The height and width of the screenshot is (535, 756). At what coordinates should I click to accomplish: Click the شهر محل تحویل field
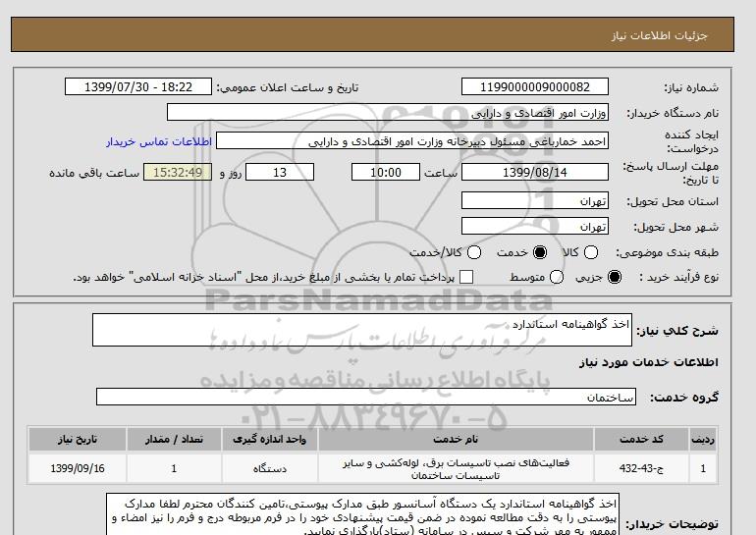pos(535,226)
